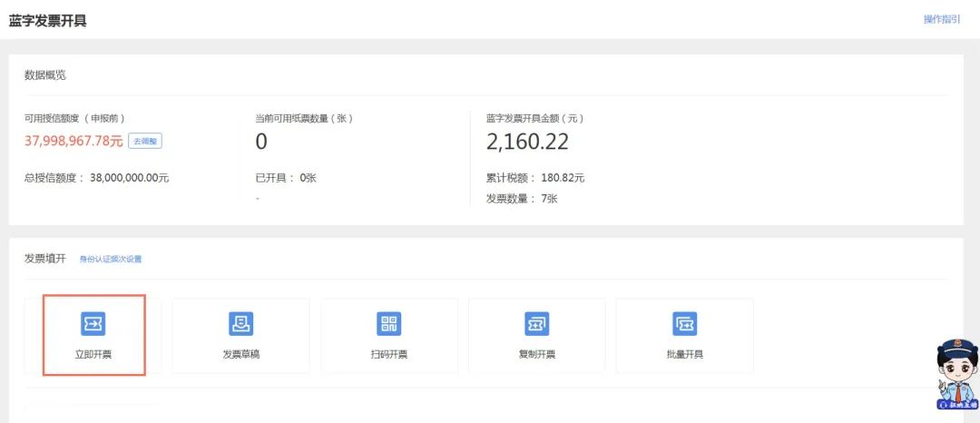The height and width of the screenshot is (423, 980).
Task: Click the red 37,998,967.78元 credit amount
Action: tap(73, 141)
